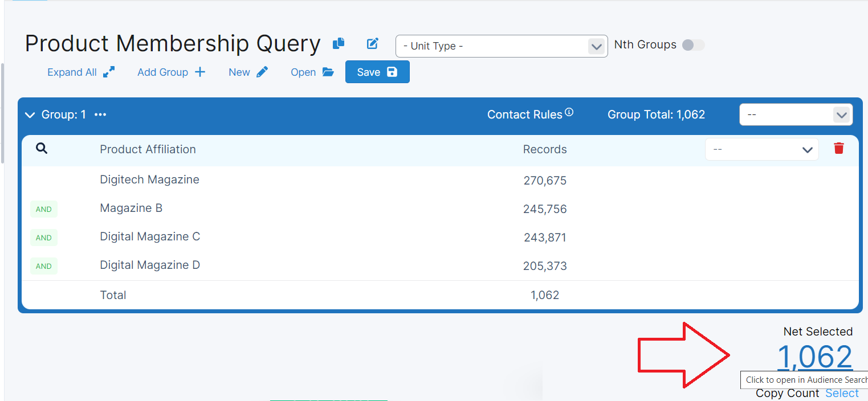Click the Select link beside Copy Count
The height and width of the screenshot is (401, 868).
pos(842,393)
